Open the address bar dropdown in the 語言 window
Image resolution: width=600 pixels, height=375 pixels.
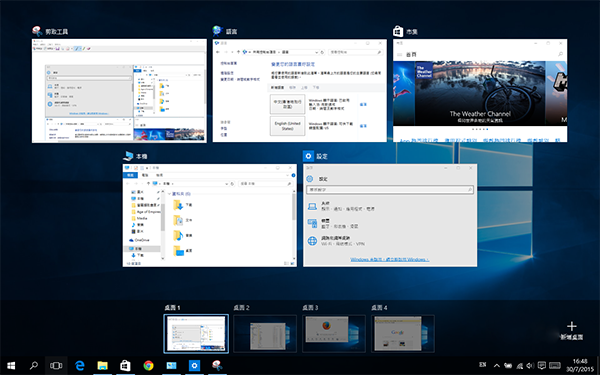coord(316,52)
